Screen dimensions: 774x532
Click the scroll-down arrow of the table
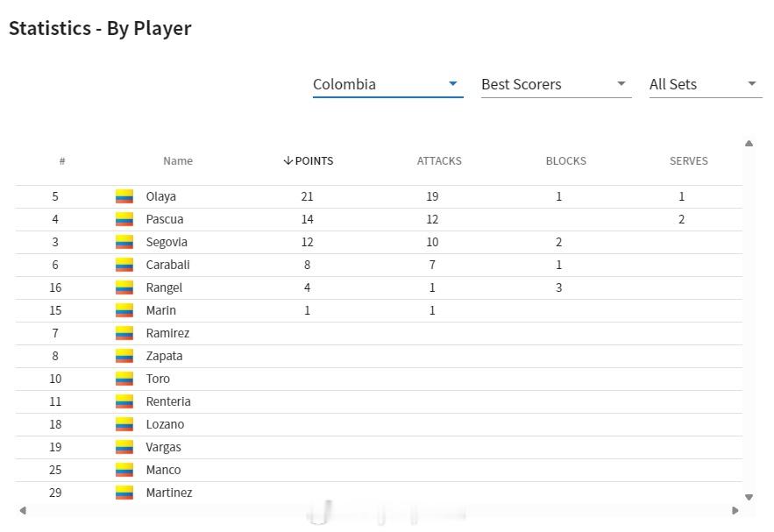[749, 498]
